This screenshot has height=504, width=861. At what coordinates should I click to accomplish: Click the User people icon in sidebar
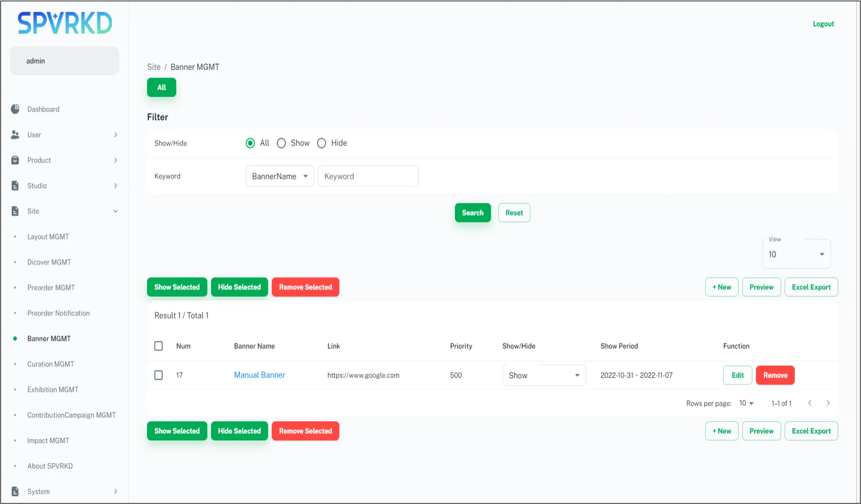click(15, 135)
